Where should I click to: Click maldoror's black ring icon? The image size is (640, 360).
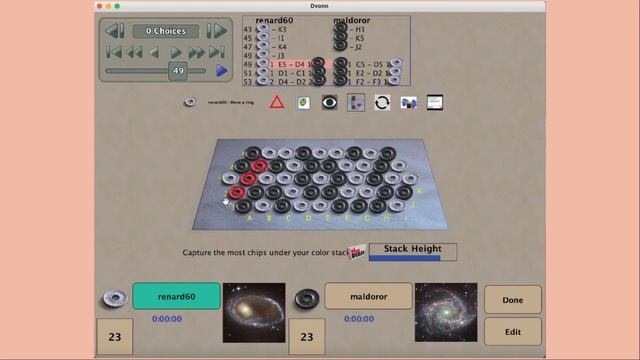pyautogui.click(x=307, y=298)
